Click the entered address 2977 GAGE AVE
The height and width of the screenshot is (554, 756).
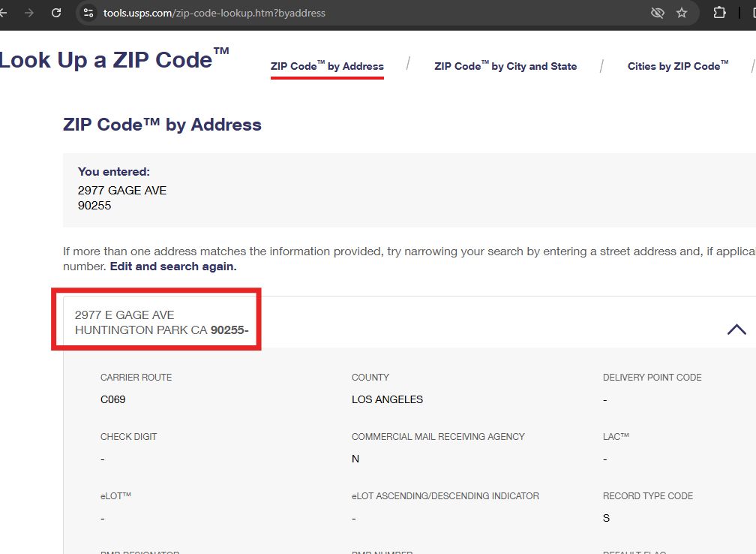(x=122, y=191)
